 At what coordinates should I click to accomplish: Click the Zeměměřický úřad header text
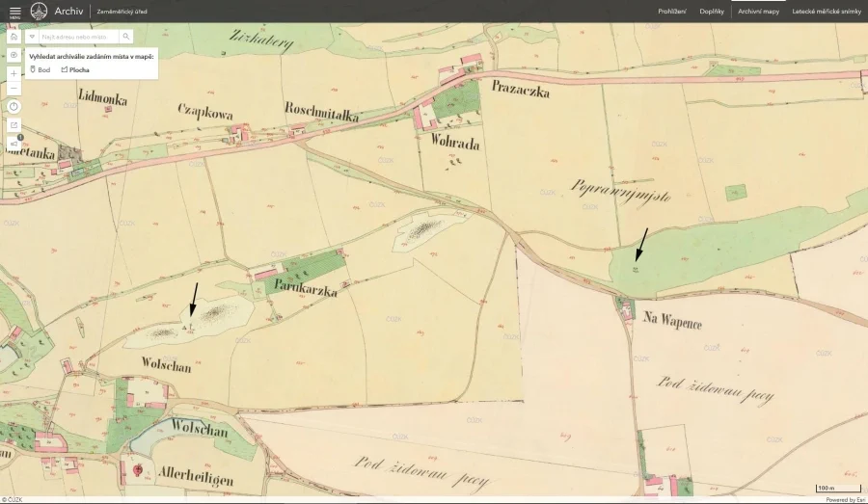(x=122, y=11)
